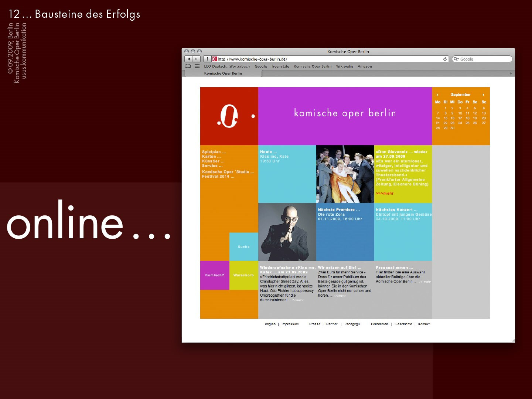Screen dimensions: 532x399
Task: Reload the page with the refresh icon
Action: coord(445,59)
